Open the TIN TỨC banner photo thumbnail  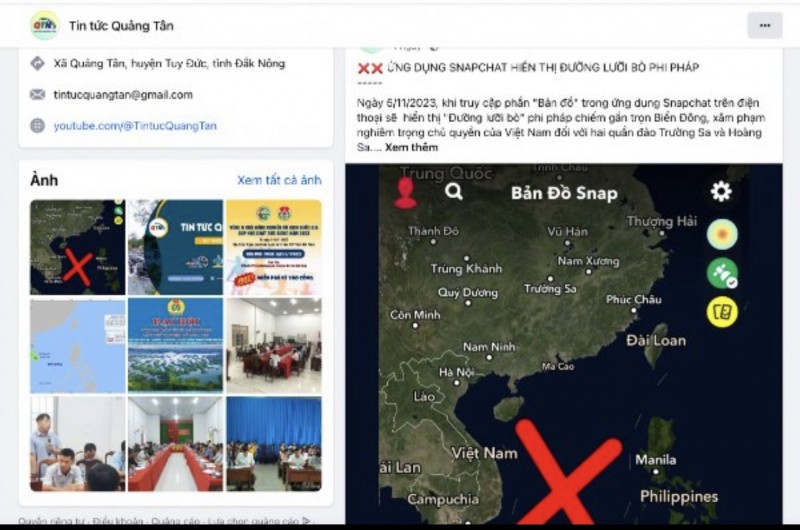coord(176,247)
